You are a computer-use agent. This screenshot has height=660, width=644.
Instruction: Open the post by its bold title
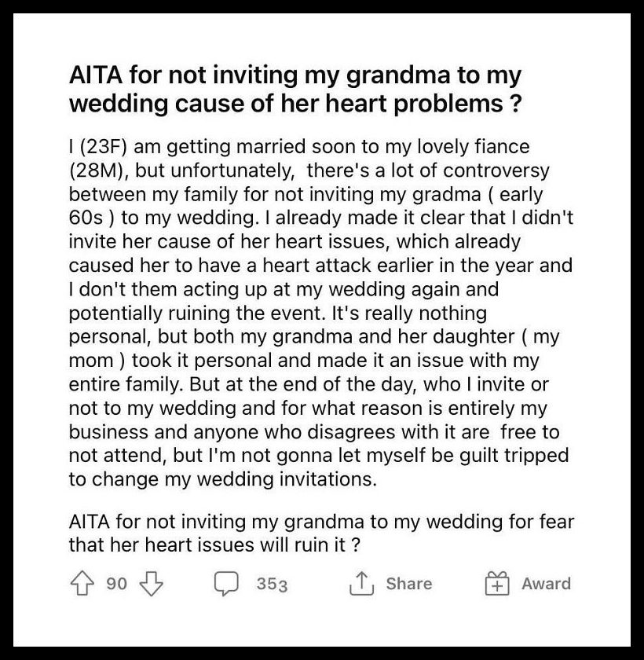(295, 90)
